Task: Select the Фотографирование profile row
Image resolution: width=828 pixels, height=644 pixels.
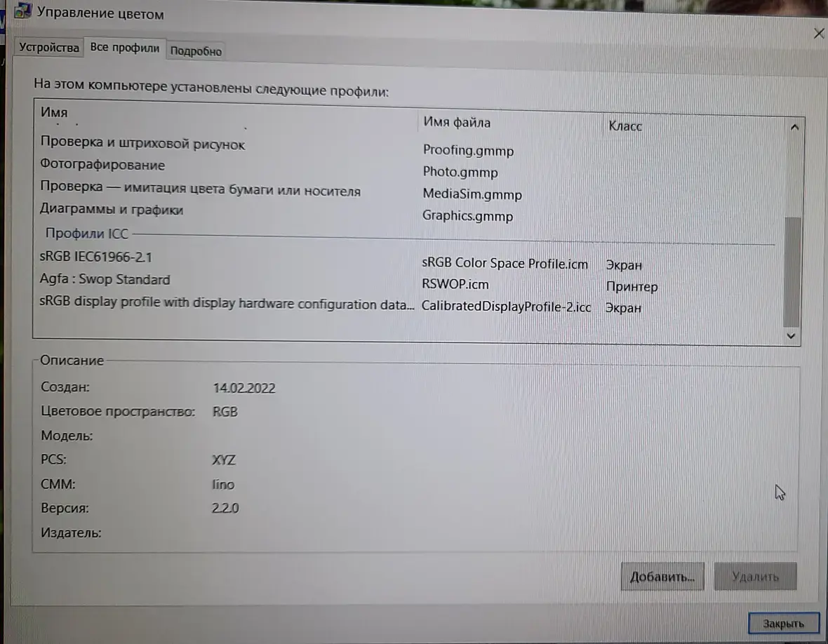Action: pyautogui.click(x=102, y=165)
